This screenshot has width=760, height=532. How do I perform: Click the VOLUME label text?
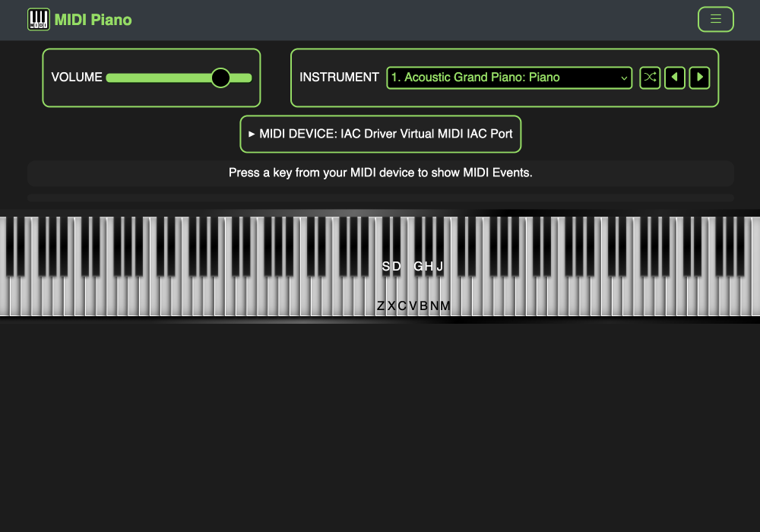(77, 78)
